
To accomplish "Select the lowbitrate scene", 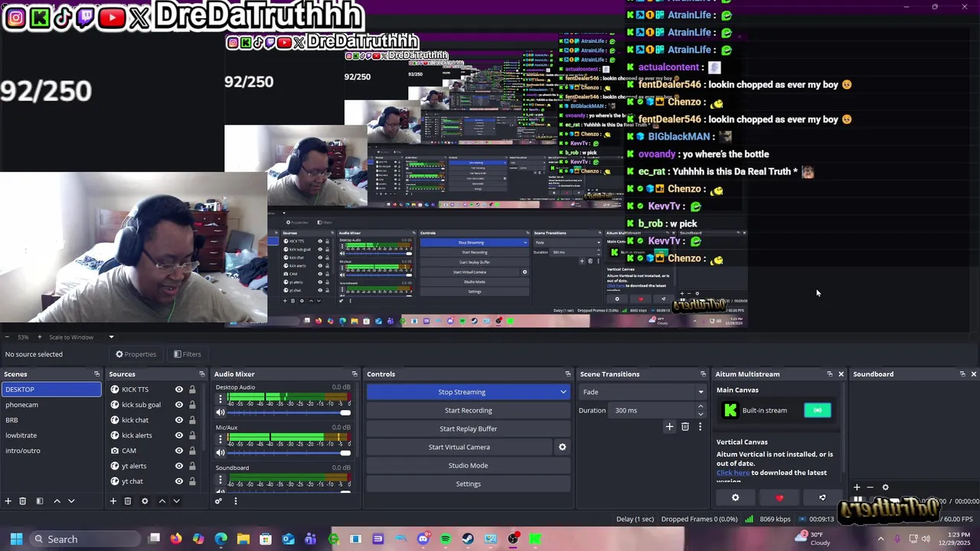I will point(51,435).
